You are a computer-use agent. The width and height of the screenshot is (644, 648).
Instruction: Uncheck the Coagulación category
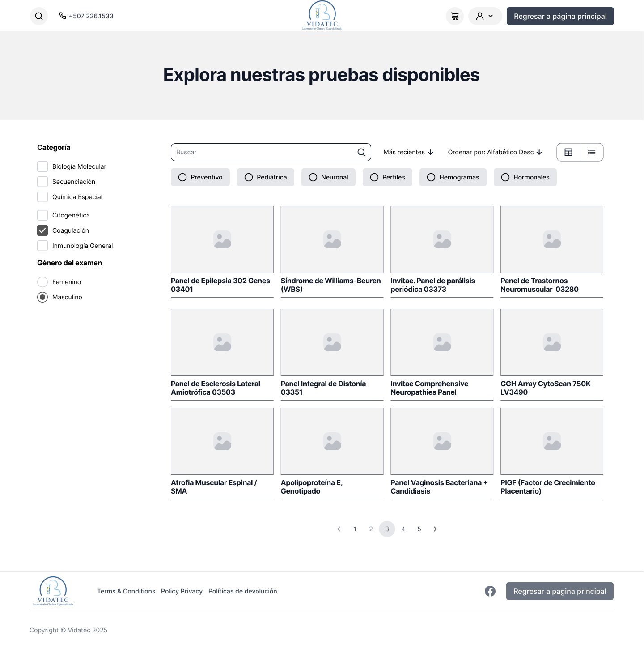[42, 230]
